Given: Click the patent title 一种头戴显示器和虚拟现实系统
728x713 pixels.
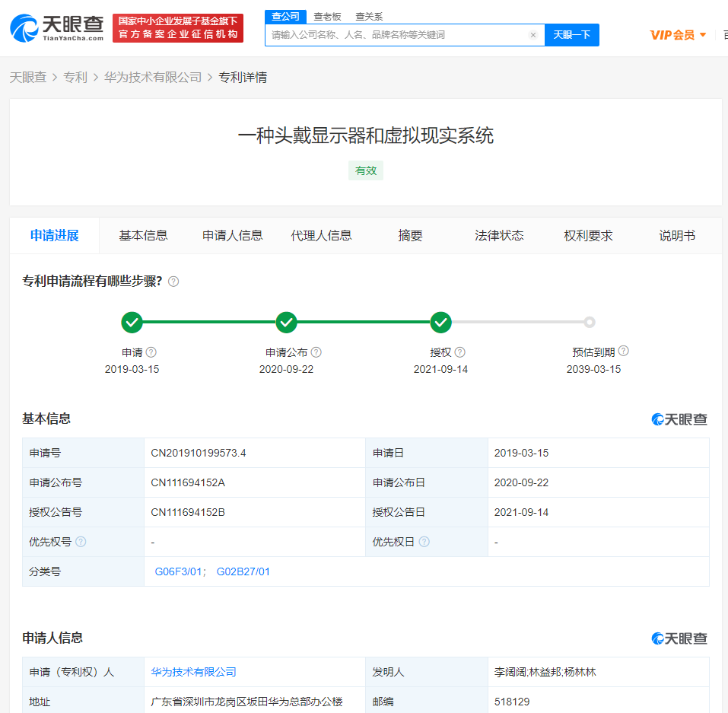Looking at the screenshot, I should pyautogui.click(x=366, y=135).
